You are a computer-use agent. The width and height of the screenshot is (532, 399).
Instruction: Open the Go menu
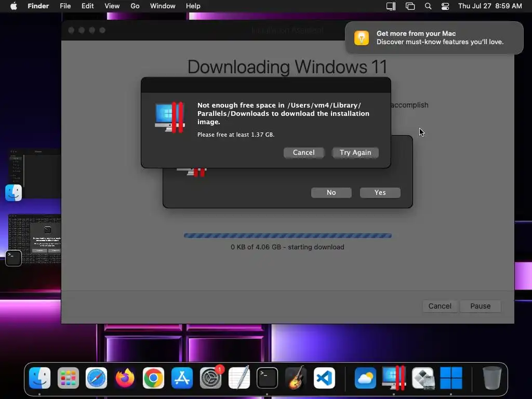(135, 6)
